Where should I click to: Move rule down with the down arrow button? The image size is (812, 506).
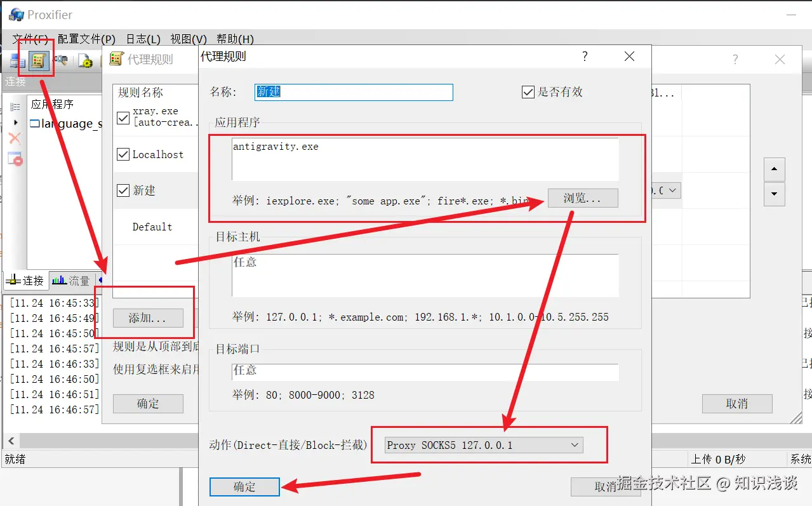click(x=774, y=194)
